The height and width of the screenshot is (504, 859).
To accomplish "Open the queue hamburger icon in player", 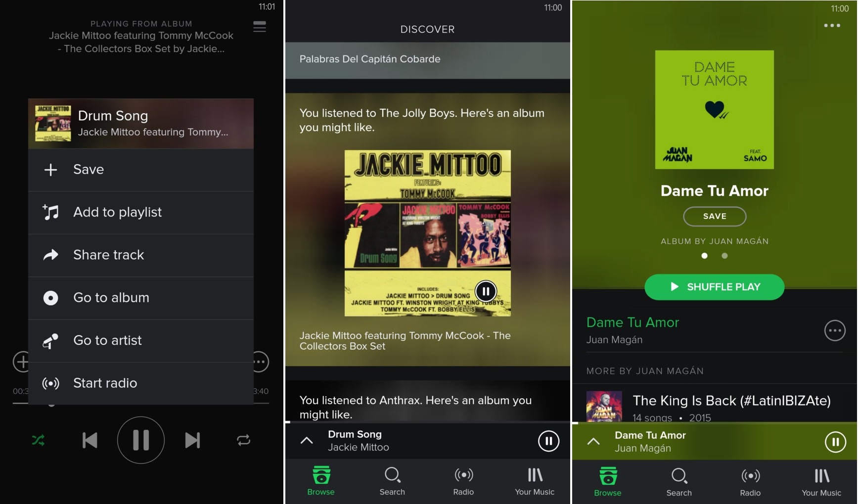I will (x=260, y=27).
